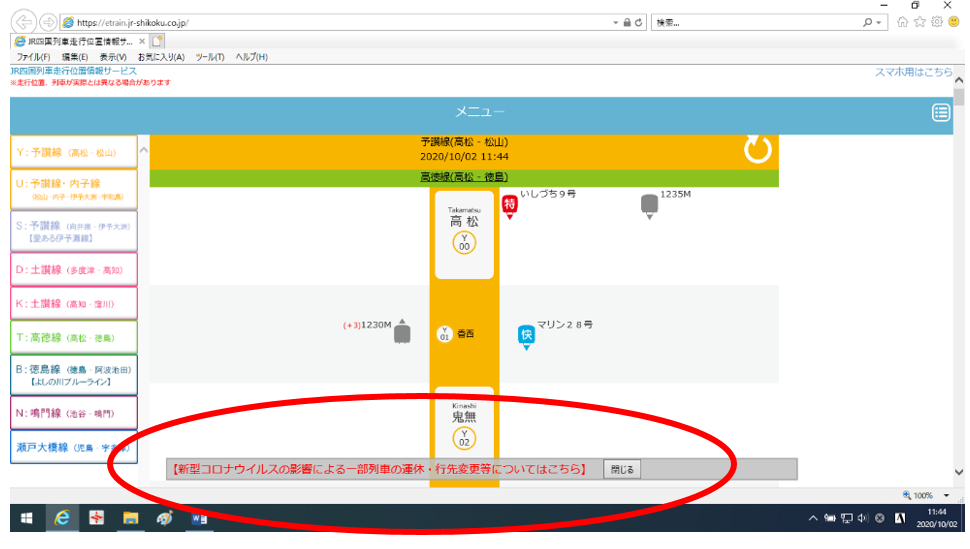Click the line list scroll-up arrow
The height and width of the screenshot is (549, 970).
[144, 150]
